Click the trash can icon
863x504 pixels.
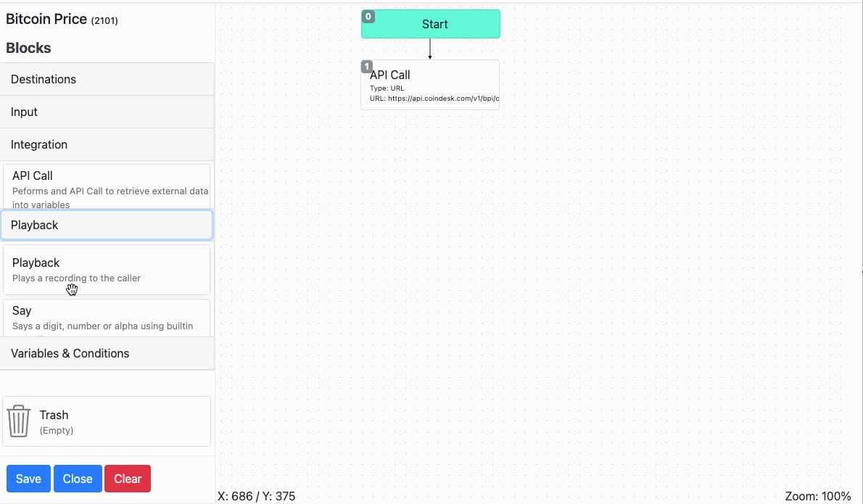pos(19,421)
